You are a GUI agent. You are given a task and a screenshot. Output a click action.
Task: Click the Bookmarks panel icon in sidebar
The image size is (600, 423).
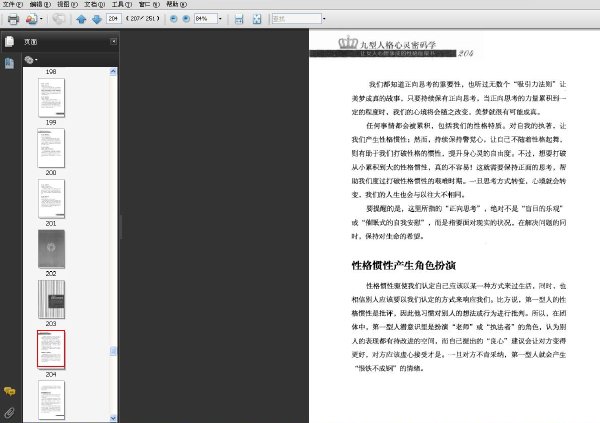[x=10, y=63]
